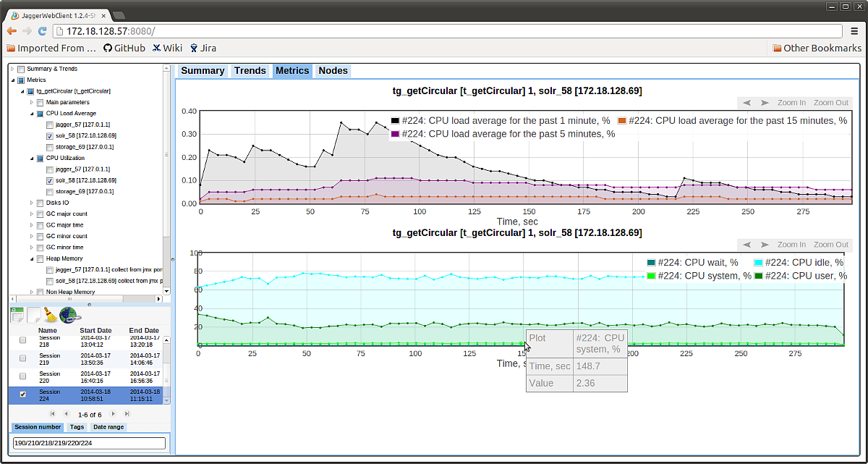Check the Disks IO checkbox
868x464 pixels.
pyautogui.click(x=40, y=203)
